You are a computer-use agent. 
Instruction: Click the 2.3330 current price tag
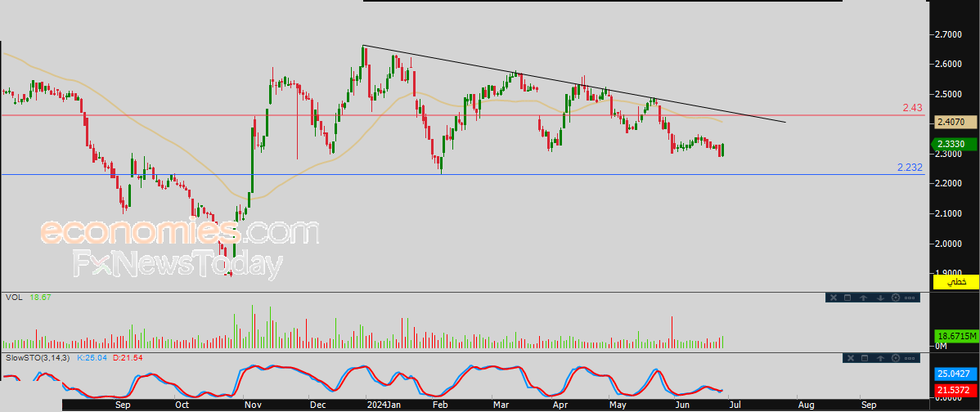pyautogui.click(x=955, y=144)
